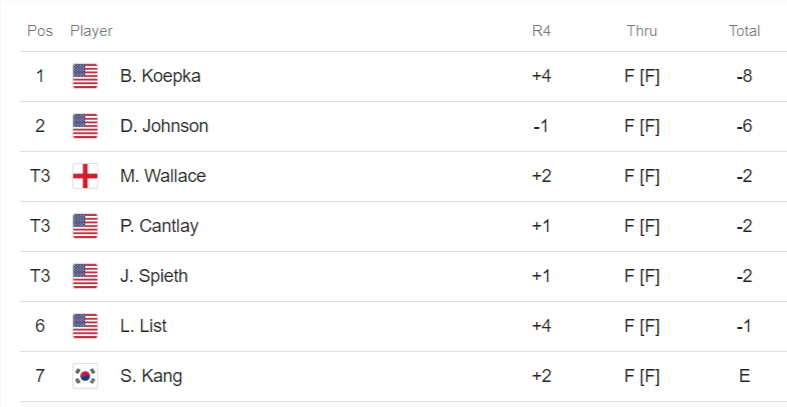Open J. Spieth's player name

click(154, 276)
